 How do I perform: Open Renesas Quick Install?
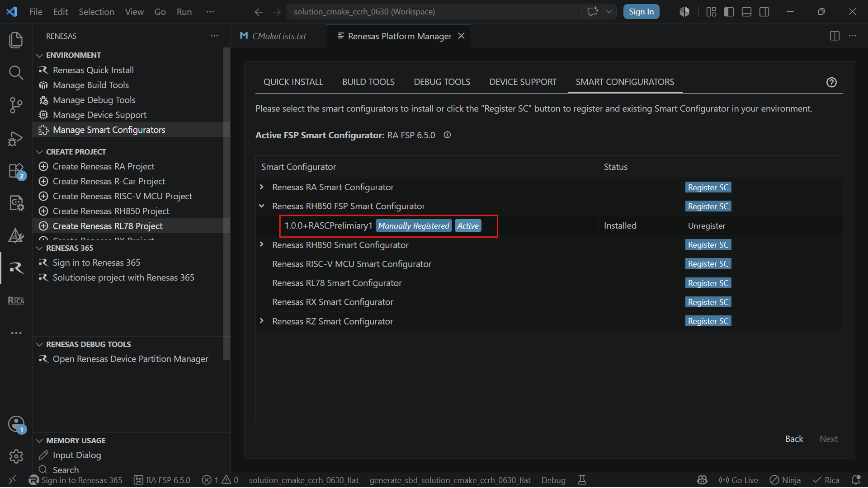pos(93,70)
